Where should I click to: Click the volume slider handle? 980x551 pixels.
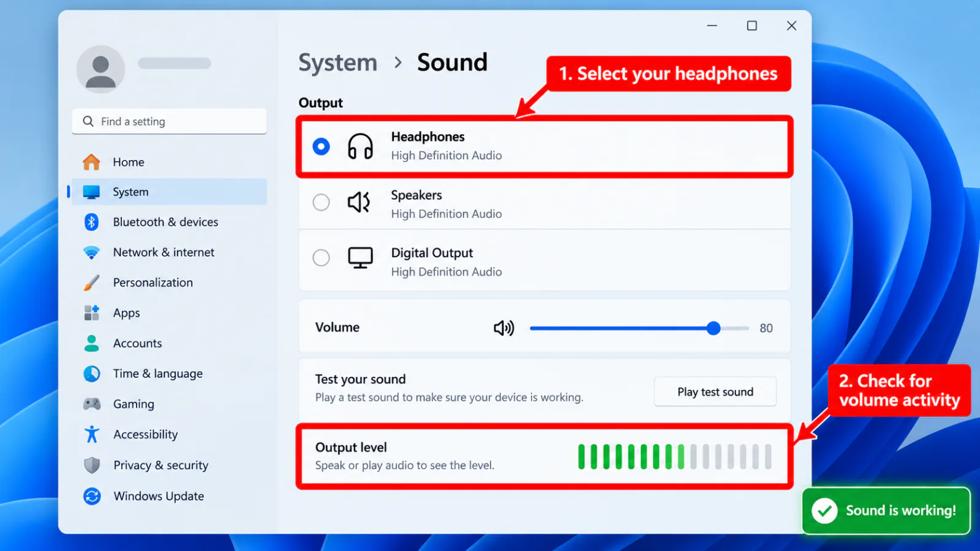pos(713,328)
